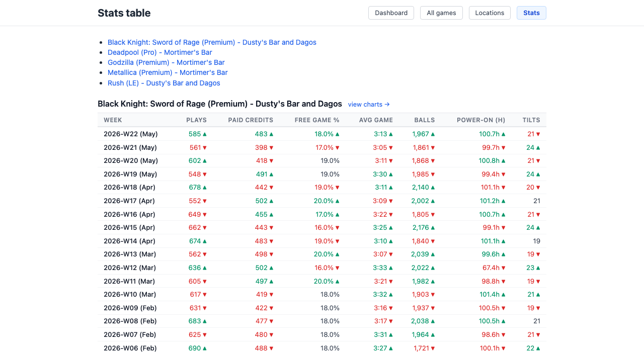Open the Dashboard tab

pos(391,13)
